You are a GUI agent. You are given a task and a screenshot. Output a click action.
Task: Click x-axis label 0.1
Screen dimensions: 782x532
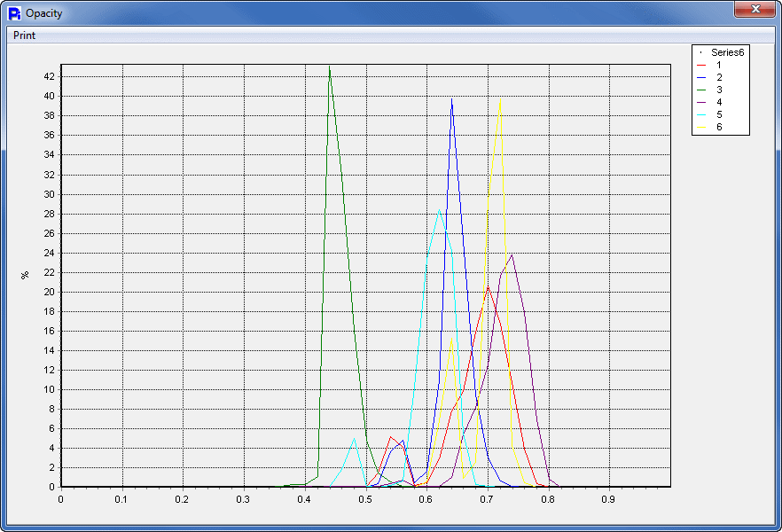pyautogui.click(x=121, y=499)
